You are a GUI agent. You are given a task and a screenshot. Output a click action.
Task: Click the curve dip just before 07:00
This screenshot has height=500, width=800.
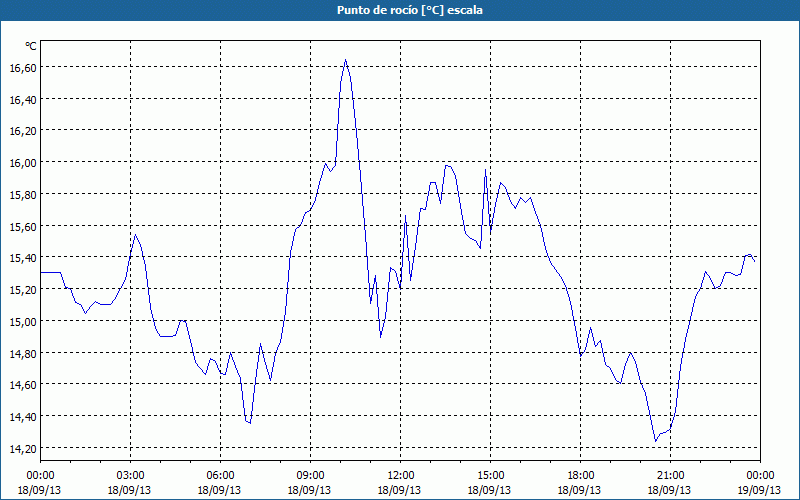(249, 423)
